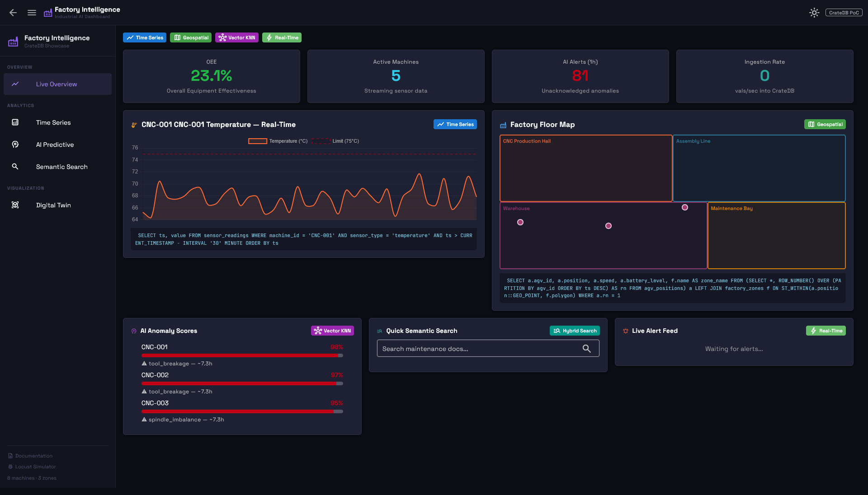Click Vector KNN badge on Anomaly Scores
This screenshot has height=495, width=868.
(x=332, y=331)
